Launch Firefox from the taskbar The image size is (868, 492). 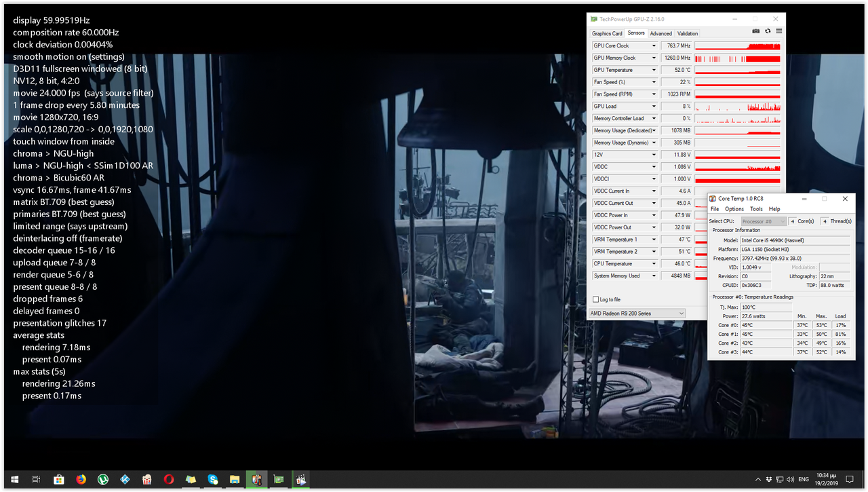(x=81, y=479)
